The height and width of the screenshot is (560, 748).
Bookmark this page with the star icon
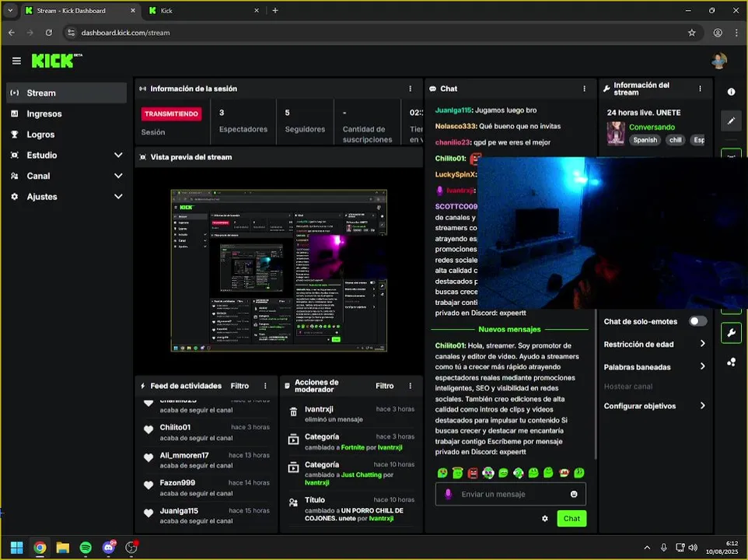pyautogui.click(x=692, y=33)
